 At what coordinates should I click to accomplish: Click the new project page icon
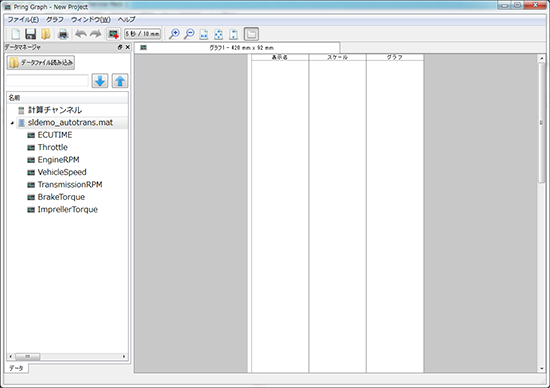[15, 34]
